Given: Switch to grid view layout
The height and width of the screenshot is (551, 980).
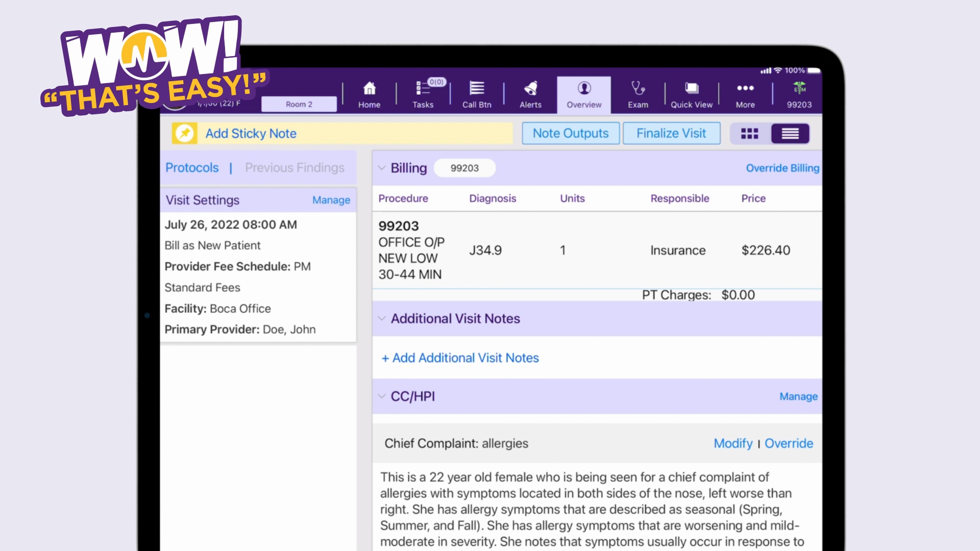Looking at the screenshot, I should click(x=749, y=133).
